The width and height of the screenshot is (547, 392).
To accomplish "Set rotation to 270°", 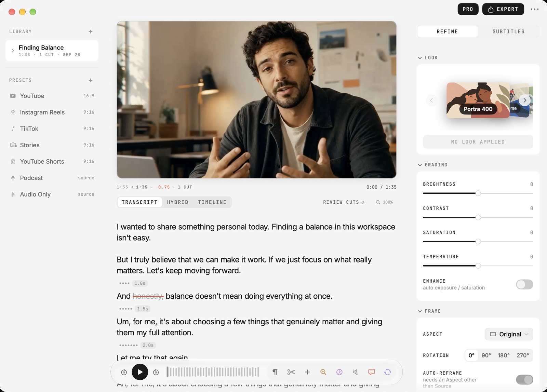I will coord(523,355).
